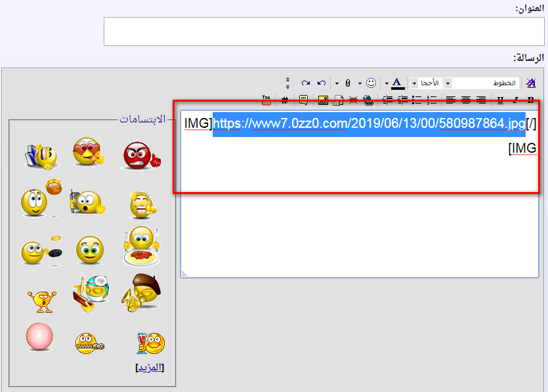Click in the العنوان title input field

coord(324,31)
